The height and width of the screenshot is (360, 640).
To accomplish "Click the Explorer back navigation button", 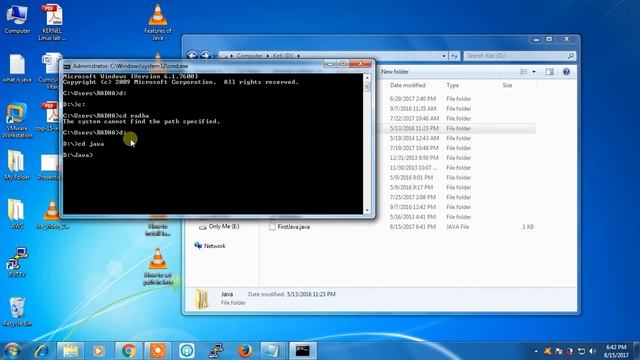I will click(192, 55).
